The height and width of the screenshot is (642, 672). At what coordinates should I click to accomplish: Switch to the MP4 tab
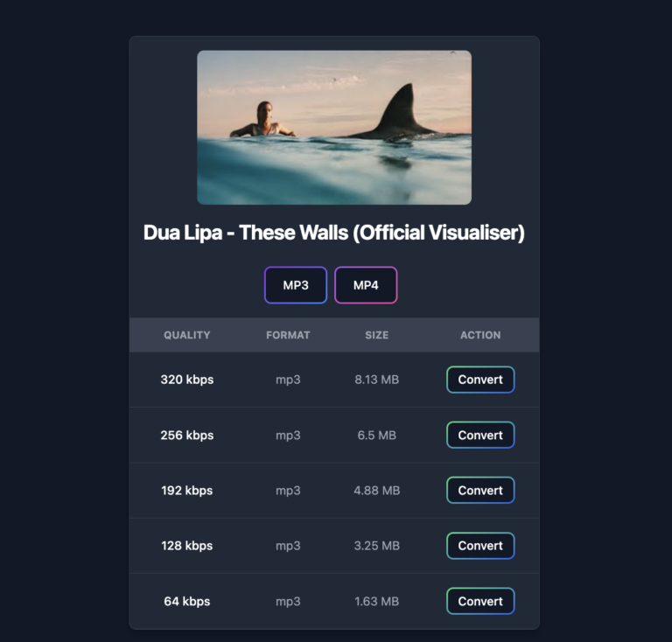tap(366, 285)
